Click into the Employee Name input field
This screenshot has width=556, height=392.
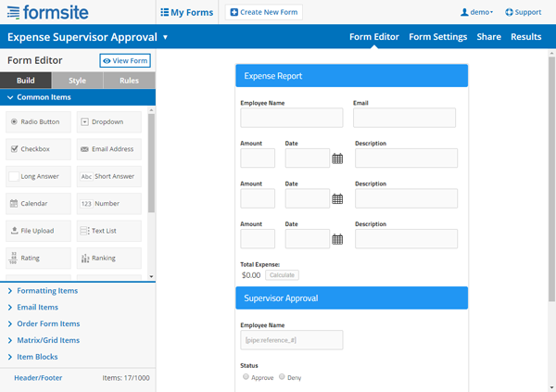click(x=292, y=118)
